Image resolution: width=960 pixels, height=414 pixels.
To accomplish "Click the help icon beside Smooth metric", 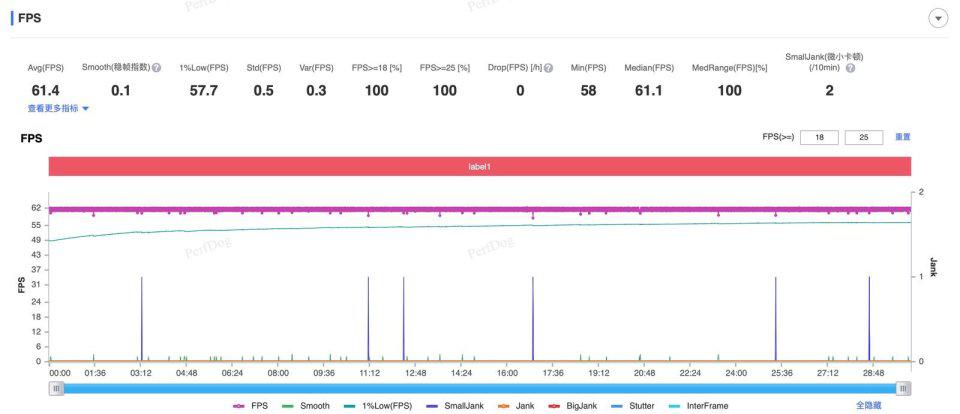I will point(157,68).
